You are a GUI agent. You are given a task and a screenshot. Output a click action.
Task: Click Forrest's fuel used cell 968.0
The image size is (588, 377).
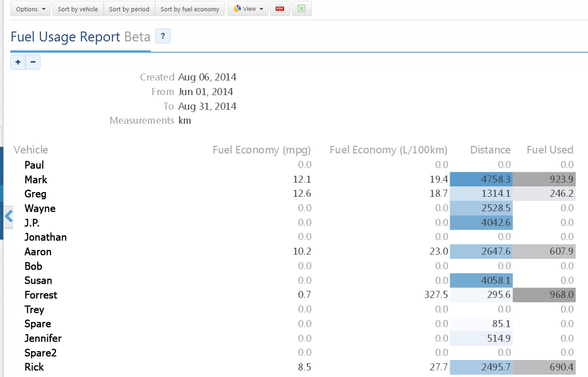[x=544, y=295]
